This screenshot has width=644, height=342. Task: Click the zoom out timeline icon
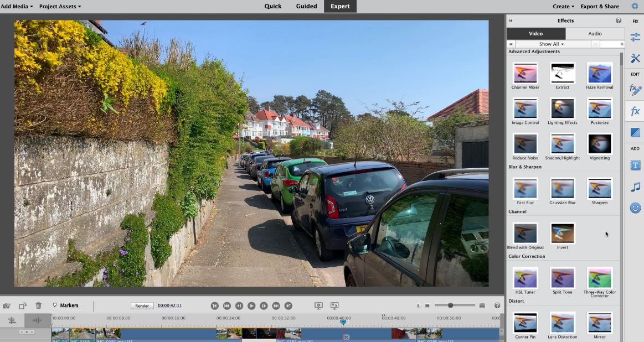[427, 305]
